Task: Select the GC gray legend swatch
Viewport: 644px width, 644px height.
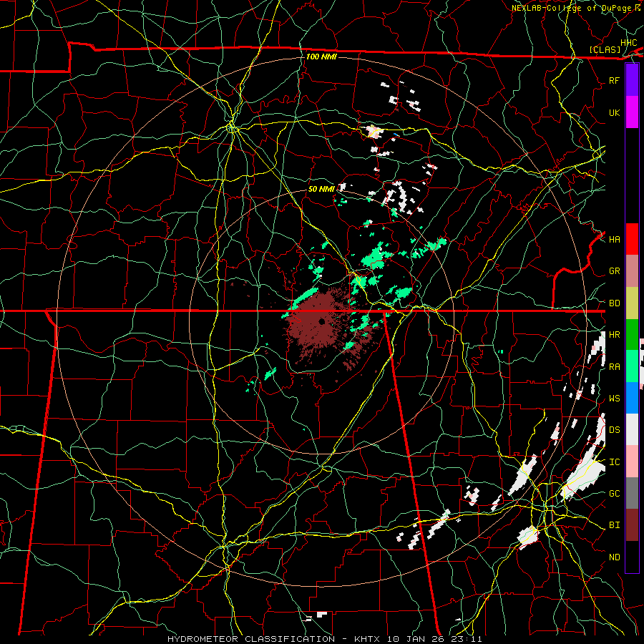Action: pos(632,493)
